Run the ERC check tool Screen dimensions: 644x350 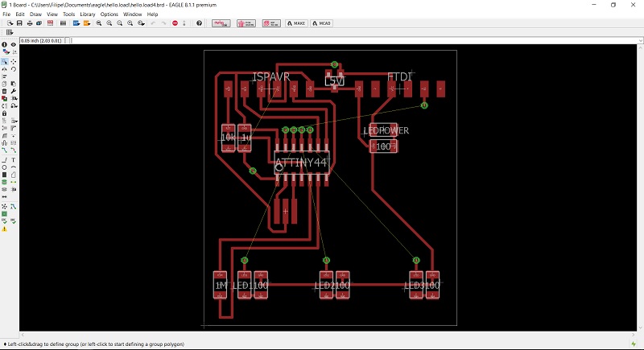(5, 221)
